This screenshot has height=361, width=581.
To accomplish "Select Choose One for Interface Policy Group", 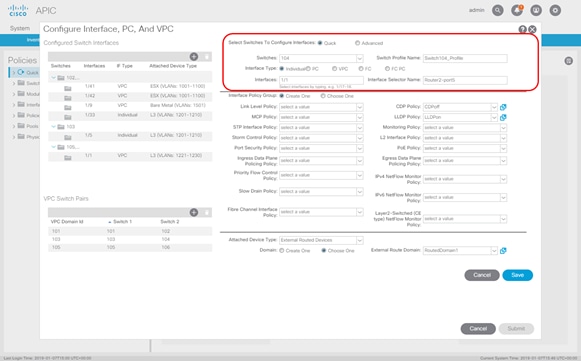I will point(323,96).
